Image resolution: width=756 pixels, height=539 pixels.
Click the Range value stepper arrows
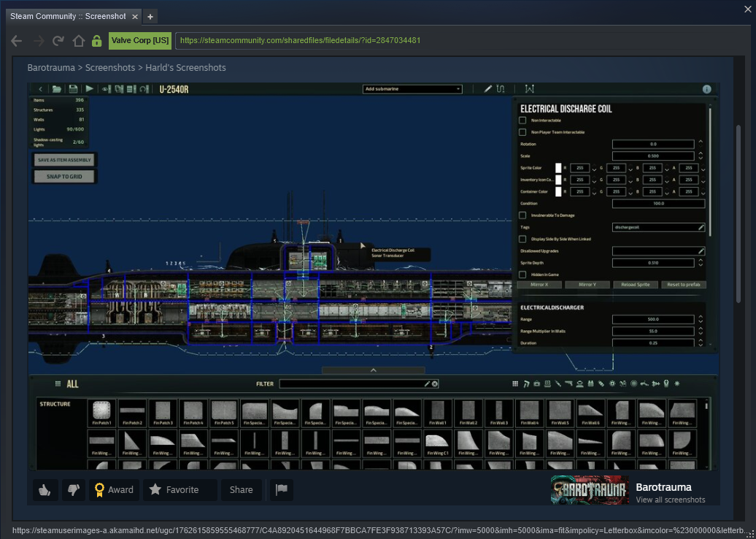[x=701, y=319]
